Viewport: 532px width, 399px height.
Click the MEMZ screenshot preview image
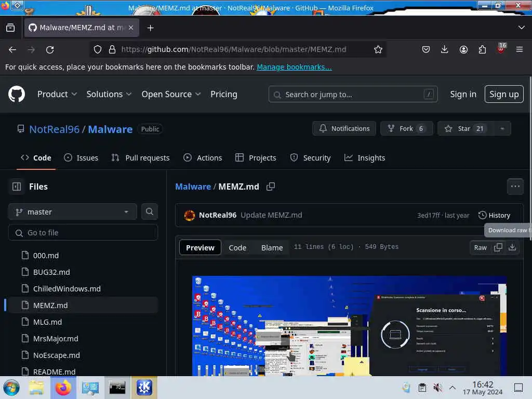[349, 326]
